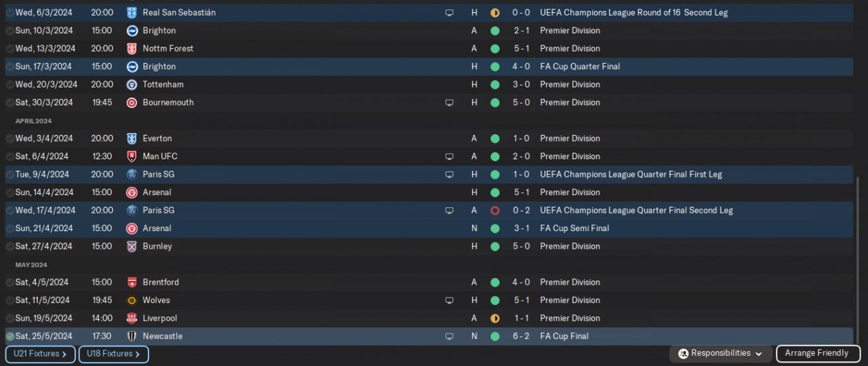
Task: Click the Tottenham club badge
Action: click(x=132, y=85)
